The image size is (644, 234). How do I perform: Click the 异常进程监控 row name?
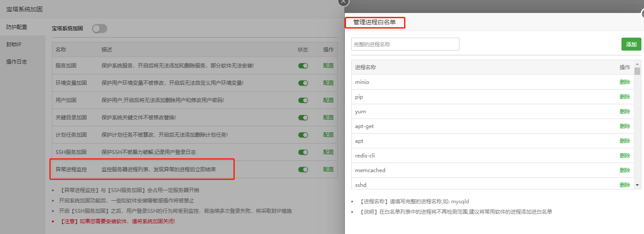71,170
